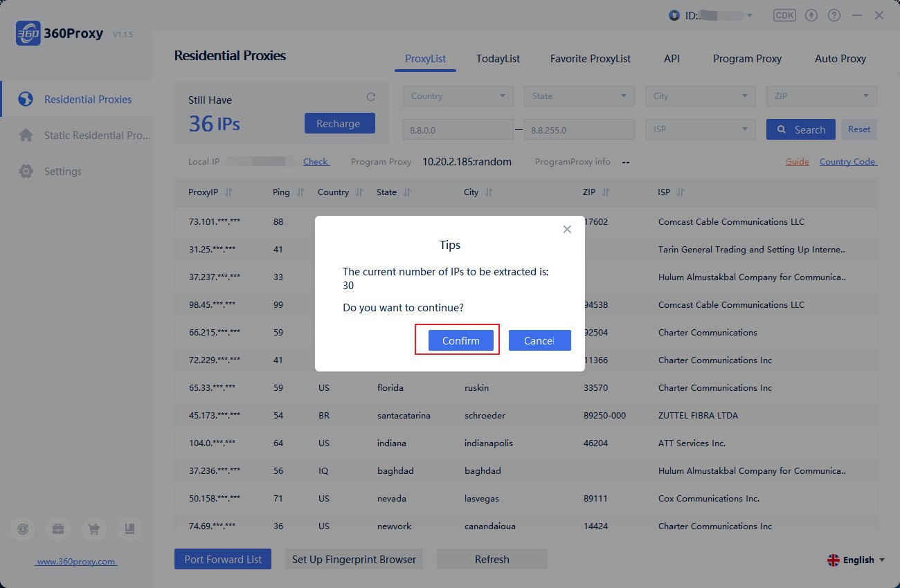The image size is (900, 588).
Task: Click the Recharge button
Action: point(340,123)
